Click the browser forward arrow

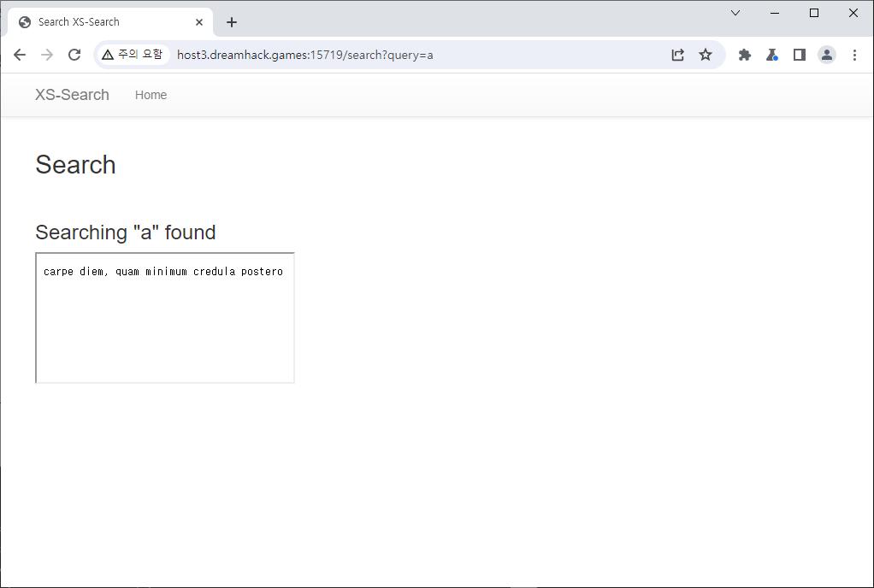tap(47, 55)
